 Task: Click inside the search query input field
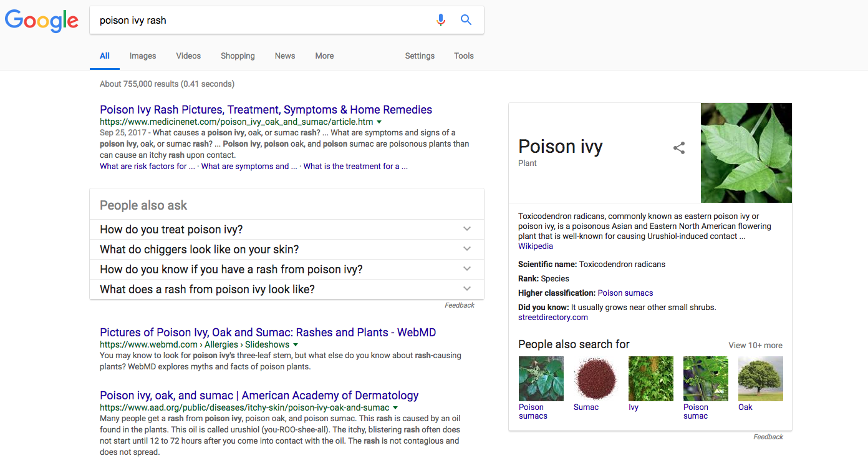click(x=249, y=20)
